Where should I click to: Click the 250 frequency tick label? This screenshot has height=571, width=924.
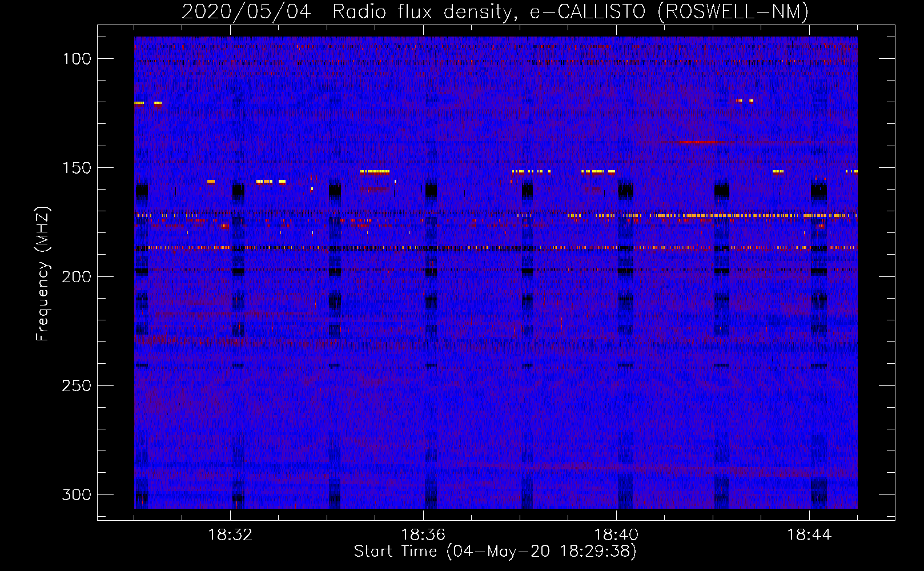click(x=77, y=386)
